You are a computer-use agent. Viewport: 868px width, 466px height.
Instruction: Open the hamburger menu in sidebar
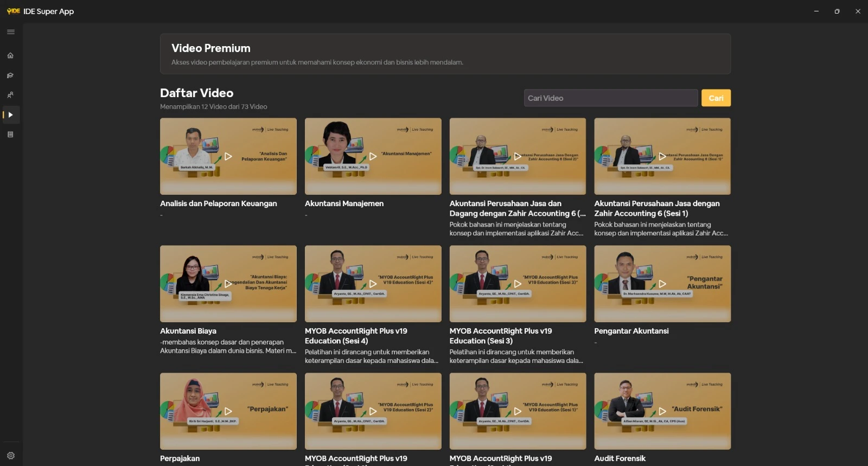10,32
